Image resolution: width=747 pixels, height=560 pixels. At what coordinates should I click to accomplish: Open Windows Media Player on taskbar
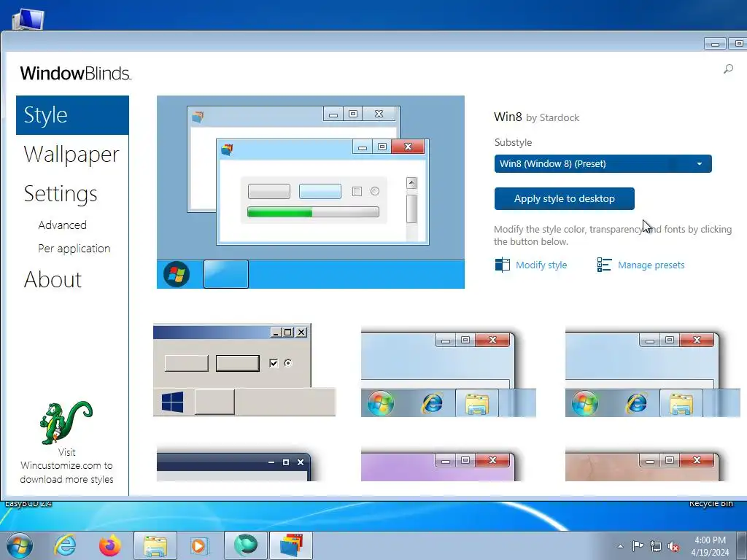[x=200, y=545]
